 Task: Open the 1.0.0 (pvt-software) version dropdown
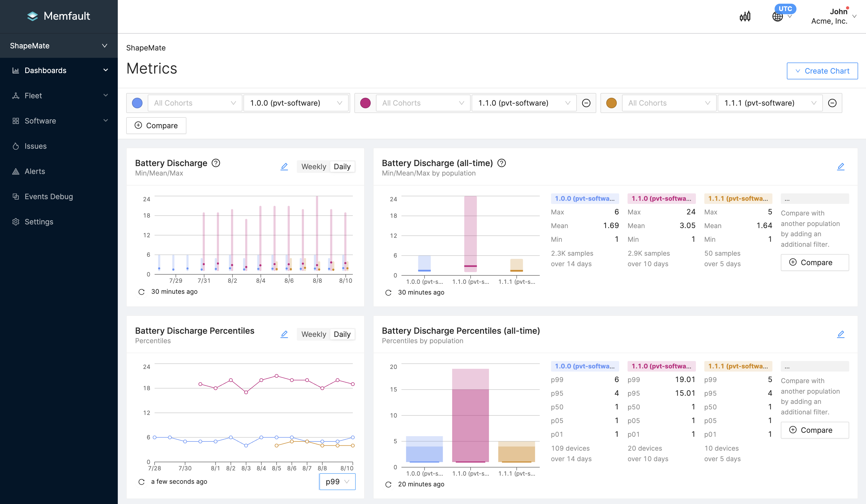click(296, 103)
